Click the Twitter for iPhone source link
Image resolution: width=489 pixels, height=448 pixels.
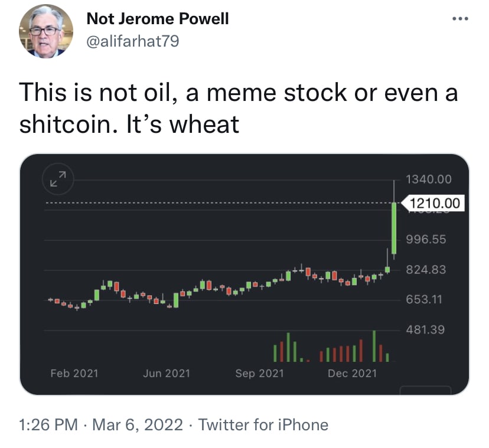tap(263, 424)
